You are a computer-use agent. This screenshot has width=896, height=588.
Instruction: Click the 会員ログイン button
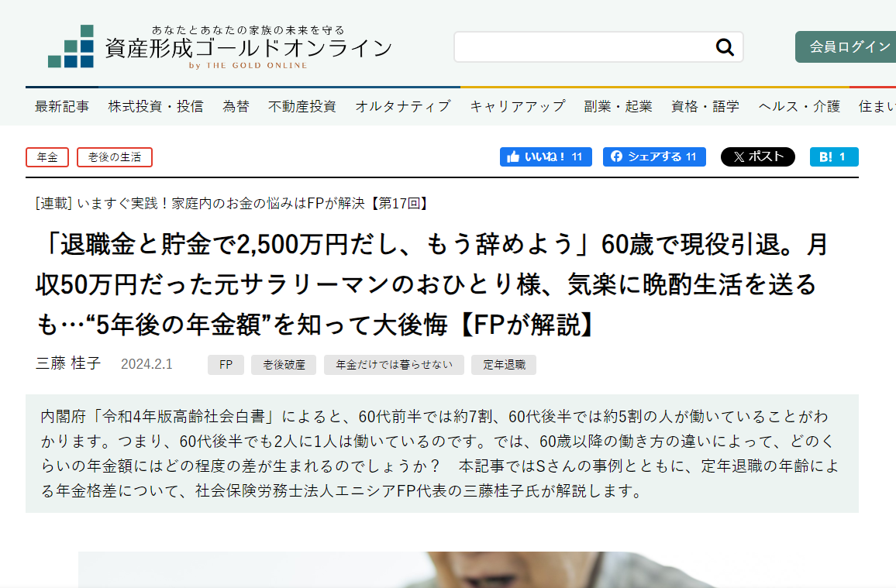pyautogui.click(x=846, y=46)
